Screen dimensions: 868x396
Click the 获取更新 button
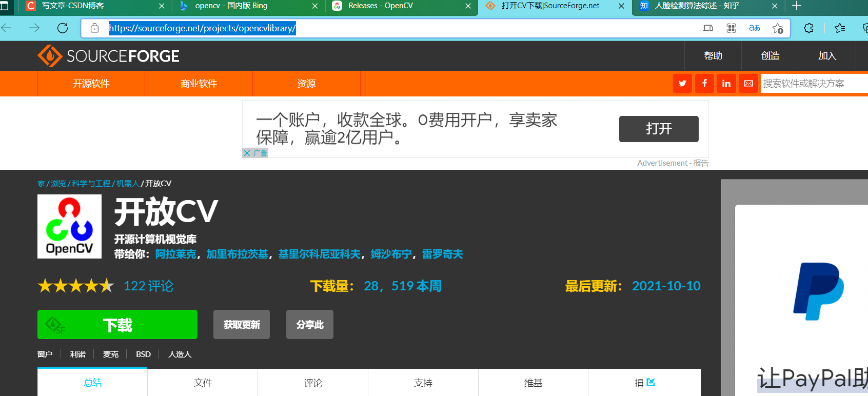[242, 325]
